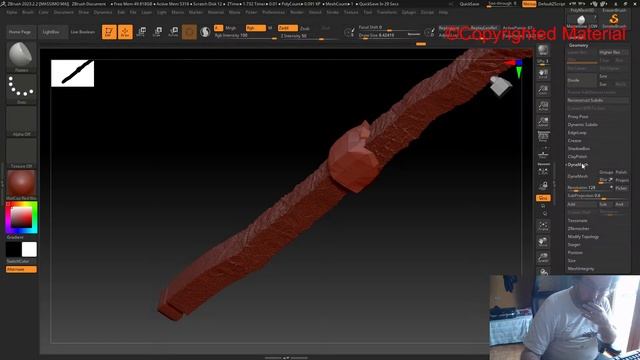Activate the Edit mode button
The image size is (640, 360).
click(109, 32)
